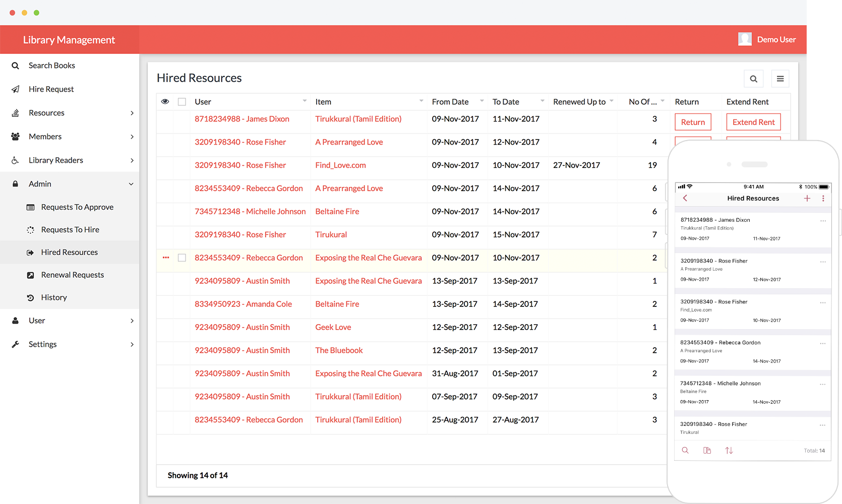The width and height of the screenshot is (842, 504).
Task: Open Requests To Approve menu item
Action: (x=77, y=207)
